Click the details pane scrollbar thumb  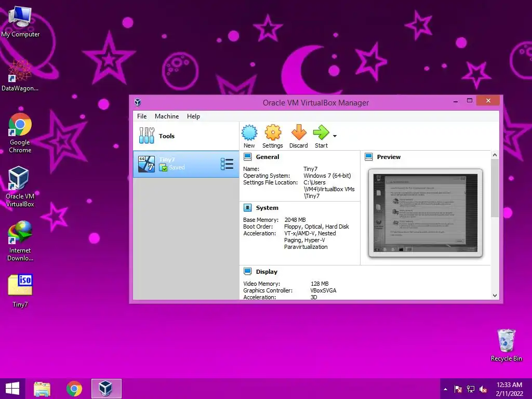(495, 188)
